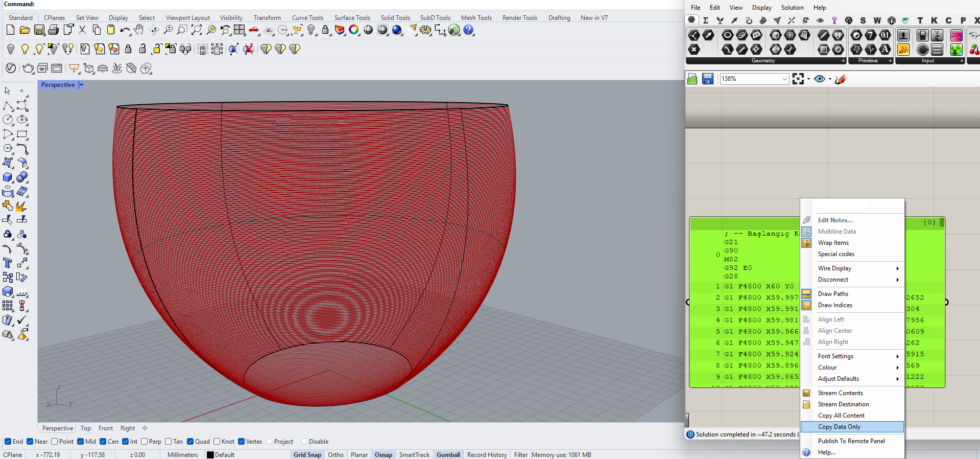The height and width of the screenshot is (459, 980).
Task: Toggle the End osnap checkbox
Action: click(x=8, y=442)
